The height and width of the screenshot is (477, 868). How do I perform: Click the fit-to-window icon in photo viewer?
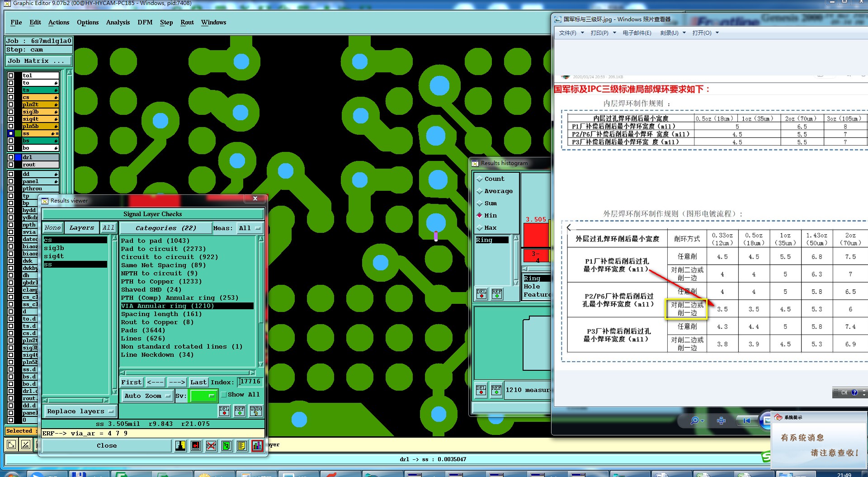(722, 421)
